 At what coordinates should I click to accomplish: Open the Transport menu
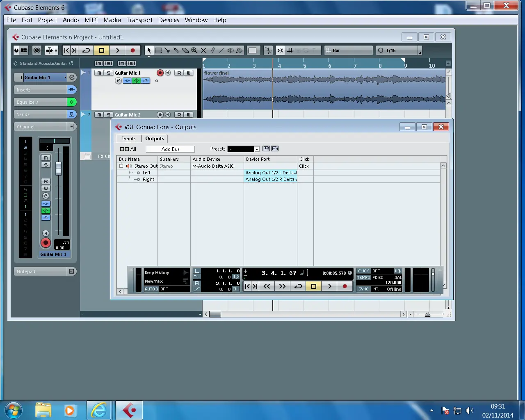[139, 20]
